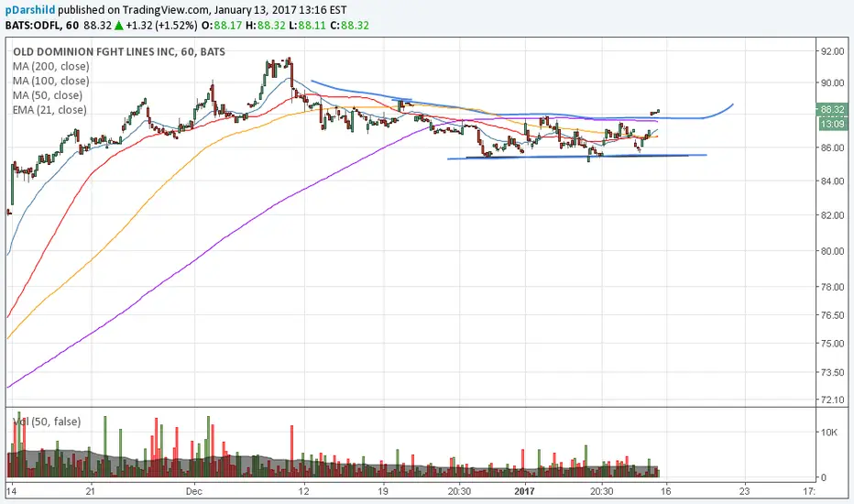Image resolution: width=854 pixels, height=504 pixels.
Task: Click the 73.50 price axis label
Action: [833, 373]
